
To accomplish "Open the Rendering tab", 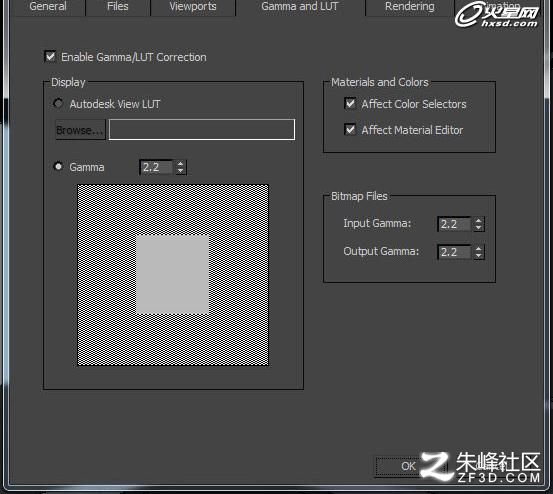I will pos(409,6).
